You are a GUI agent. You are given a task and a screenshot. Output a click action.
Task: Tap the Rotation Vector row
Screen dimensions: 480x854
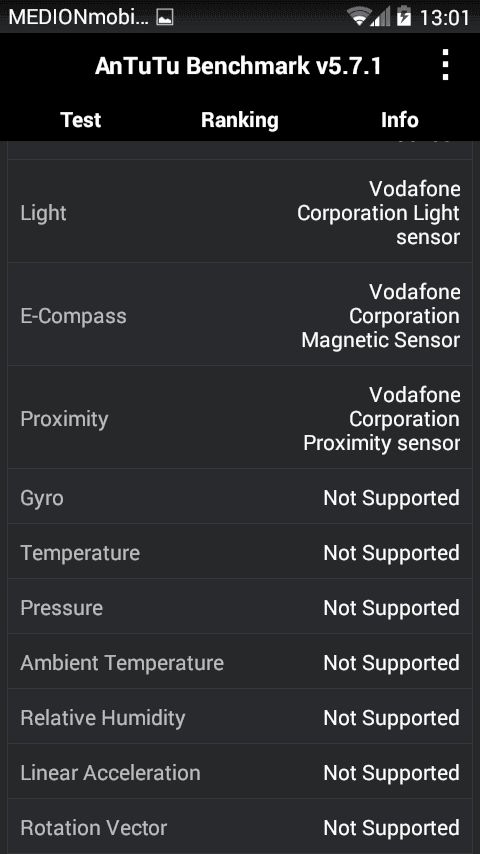240,827
